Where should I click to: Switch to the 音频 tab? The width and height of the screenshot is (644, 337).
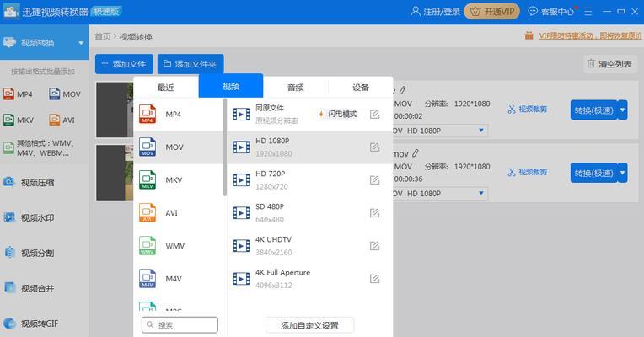(x=296, y=87)
